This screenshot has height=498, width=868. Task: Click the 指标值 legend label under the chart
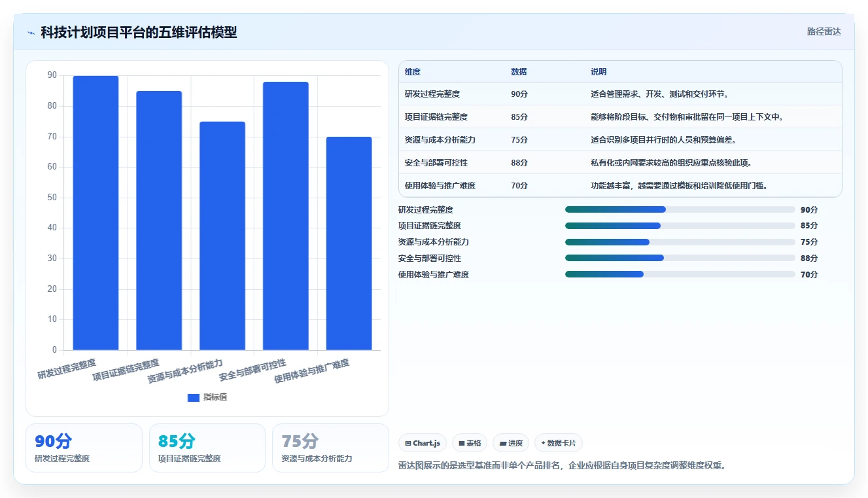pos(215,397)
